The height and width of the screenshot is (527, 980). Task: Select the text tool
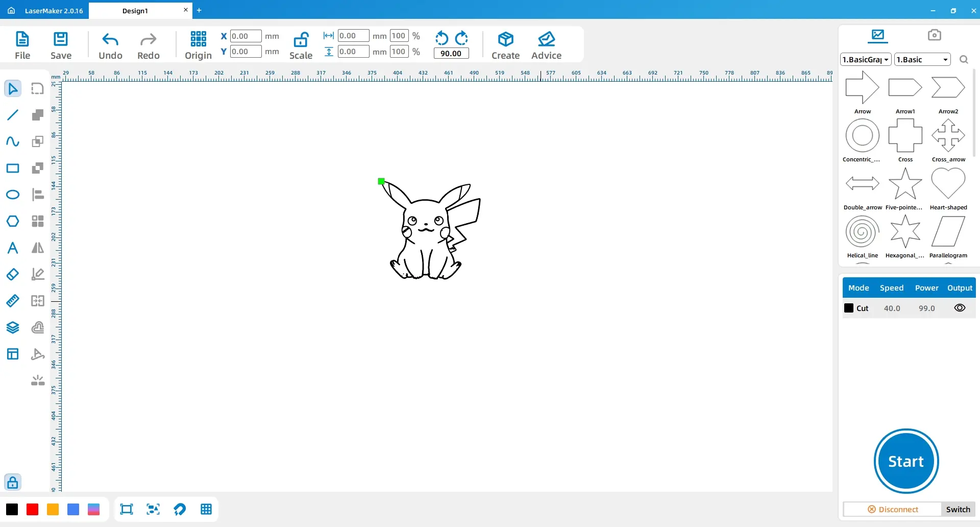point(13,248)
